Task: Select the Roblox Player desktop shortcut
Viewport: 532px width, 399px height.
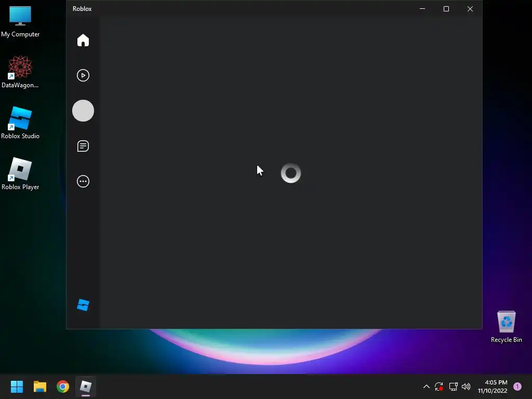Action: tap(20, 174)
